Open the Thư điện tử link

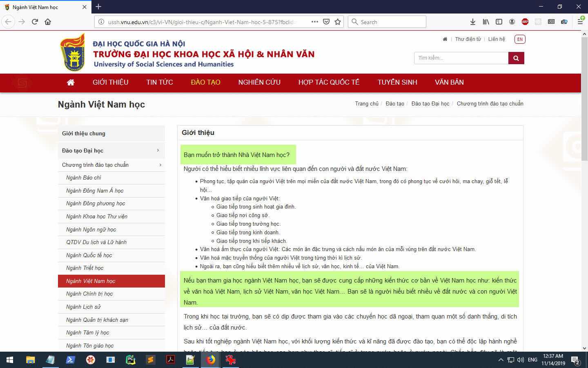point(468,39)
